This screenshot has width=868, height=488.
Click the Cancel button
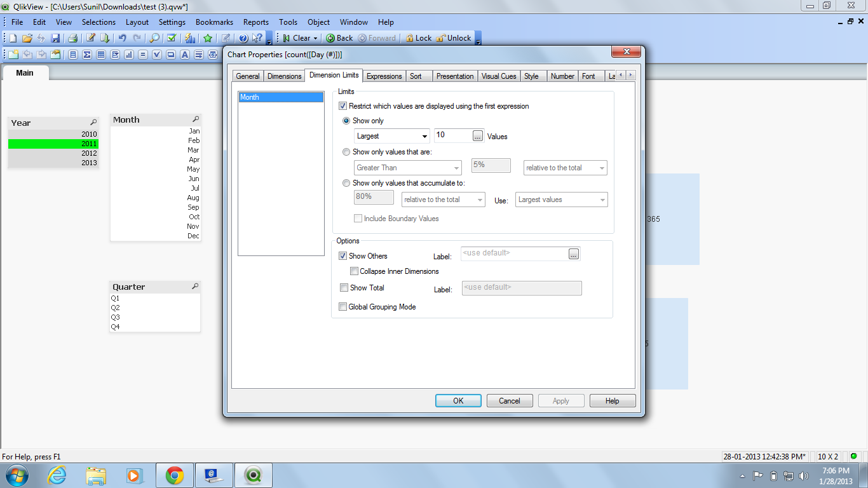point(510,401)
